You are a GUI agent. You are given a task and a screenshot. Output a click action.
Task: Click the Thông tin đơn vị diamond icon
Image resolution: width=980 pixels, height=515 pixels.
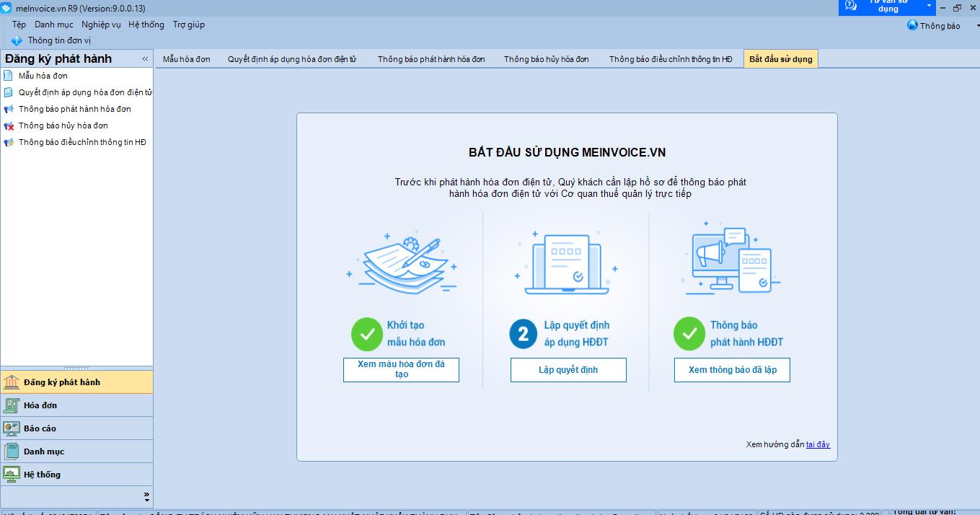click(17, 41)
